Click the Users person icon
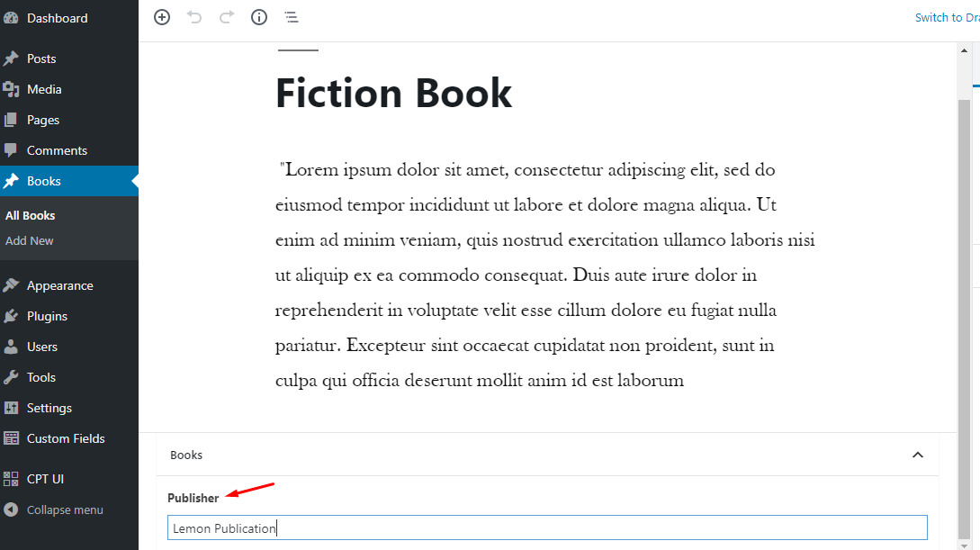This screenshot has width=980, height=550. tap(11, 347)
